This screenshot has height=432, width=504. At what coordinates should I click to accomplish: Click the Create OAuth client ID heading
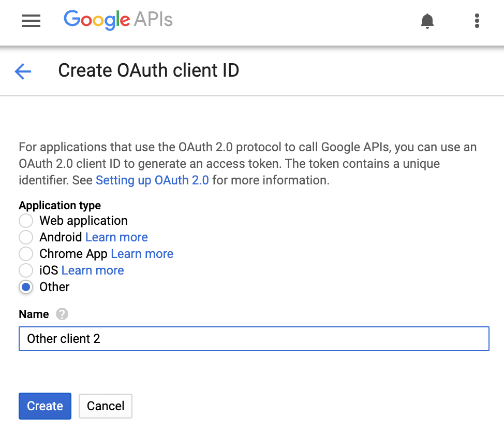(149, 70)
